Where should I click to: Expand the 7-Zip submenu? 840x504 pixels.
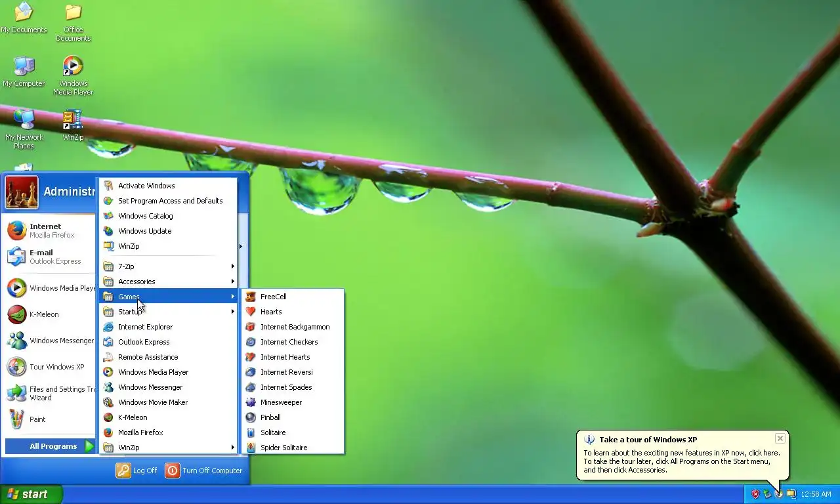pyautogui.click(x=168, y=266)
